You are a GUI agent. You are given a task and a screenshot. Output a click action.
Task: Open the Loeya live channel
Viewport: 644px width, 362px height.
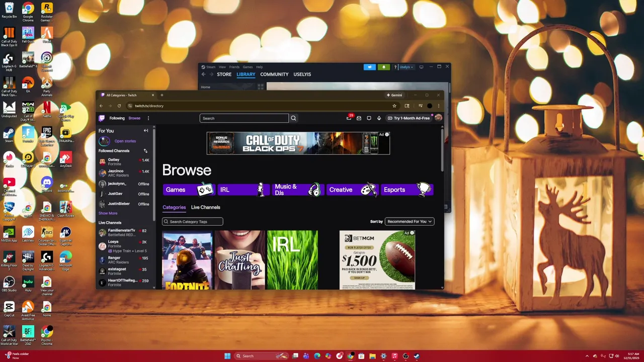(124, 246)
